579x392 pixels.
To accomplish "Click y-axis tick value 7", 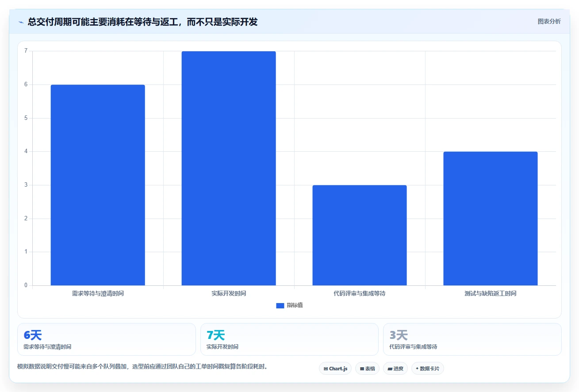I will pyautogui.click(x=26, y=51).
